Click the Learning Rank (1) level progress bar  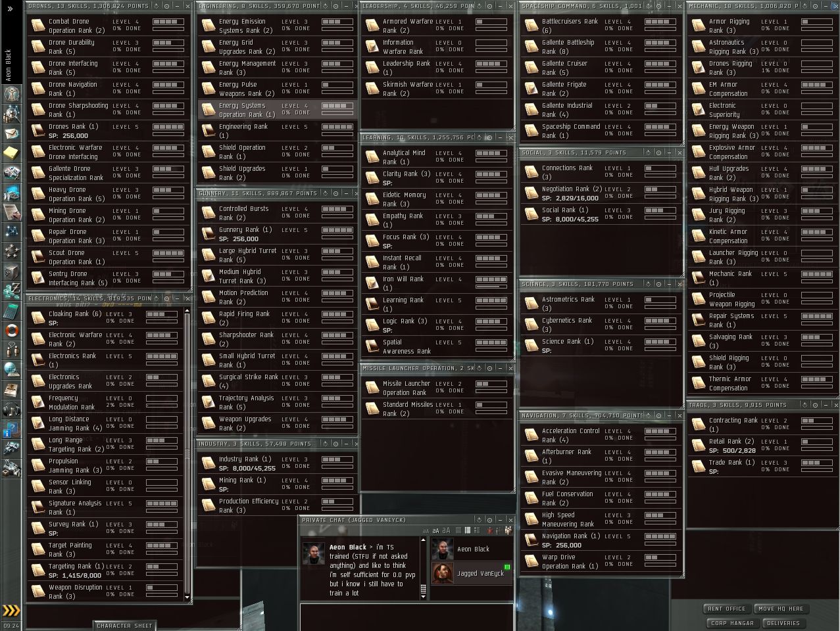(x=491, y=300)
